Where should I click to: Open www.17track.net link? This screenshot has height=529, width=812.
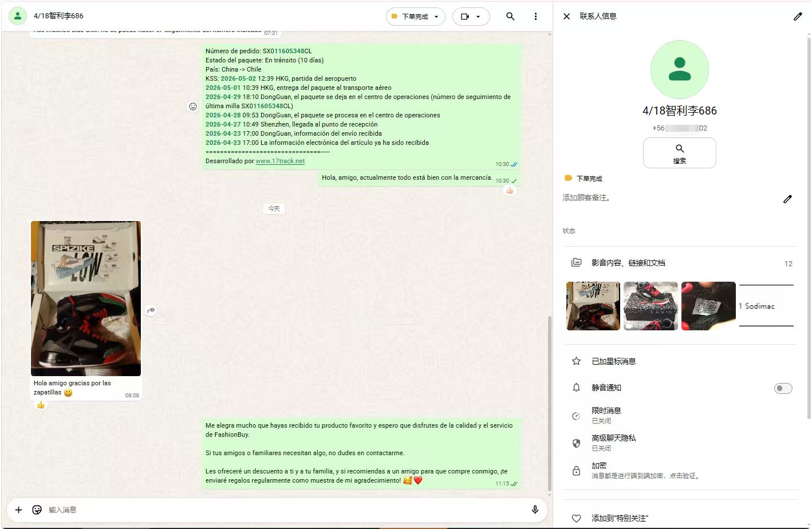pyautogui.click(x=280, y=161)
